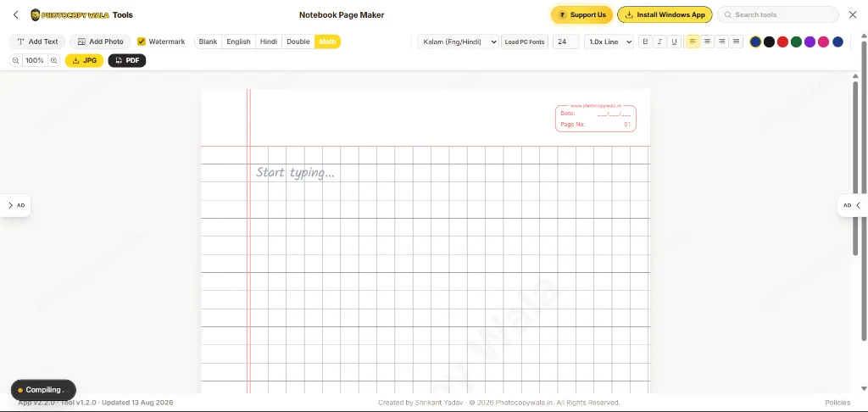
Task: Select the English page tab
Action: pyautogui.click(x=238, y=42)
